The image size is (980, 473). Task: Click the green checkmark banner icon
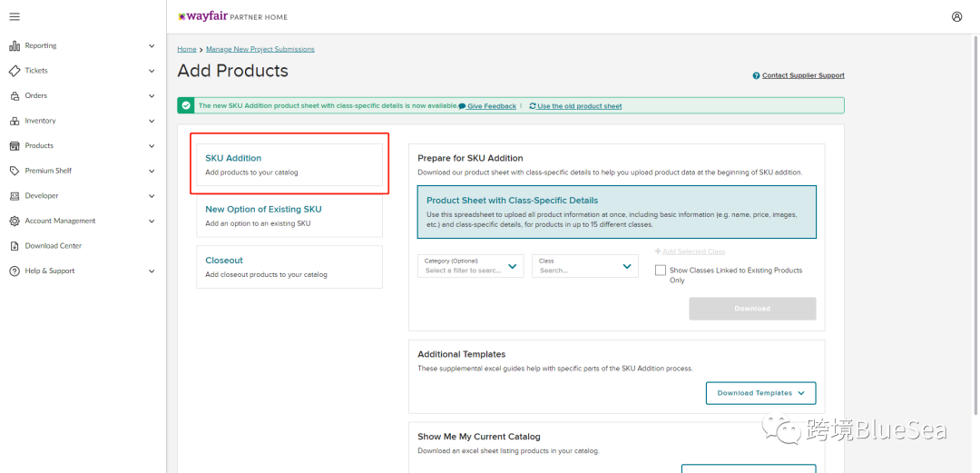186,105
